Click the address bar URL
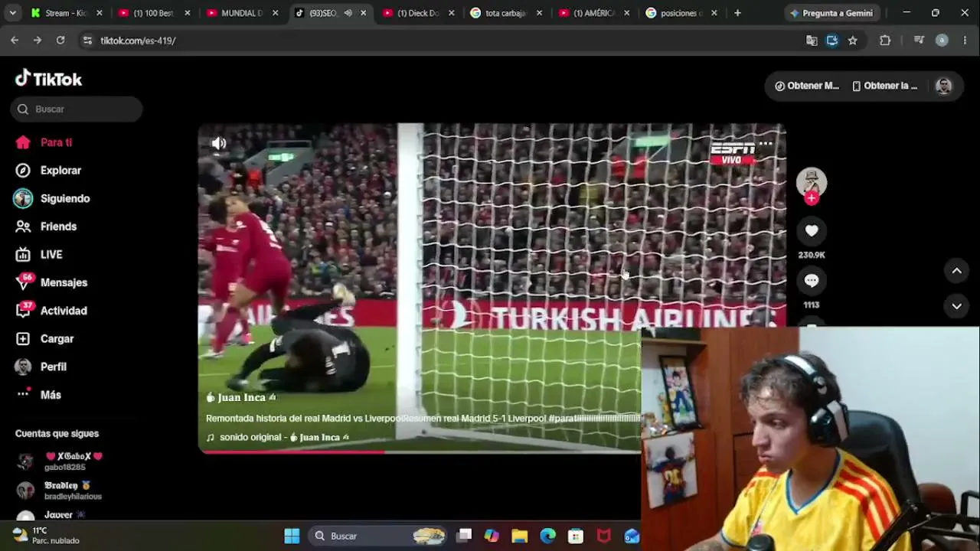 [138, 41]
